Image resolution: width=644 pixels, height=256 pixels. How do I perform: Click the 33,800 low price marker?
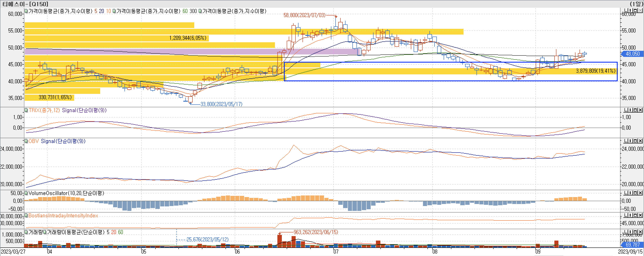pyautogui.click(x=221, y=104)
